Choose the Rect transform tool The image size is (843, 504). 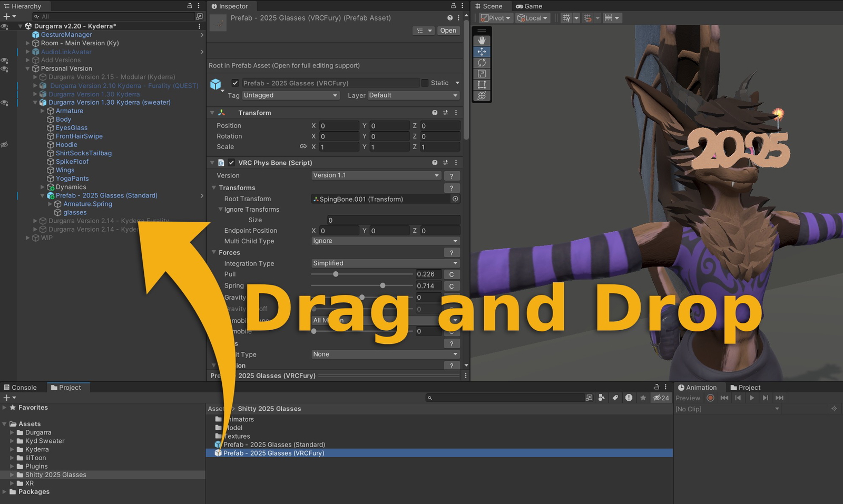482,85
